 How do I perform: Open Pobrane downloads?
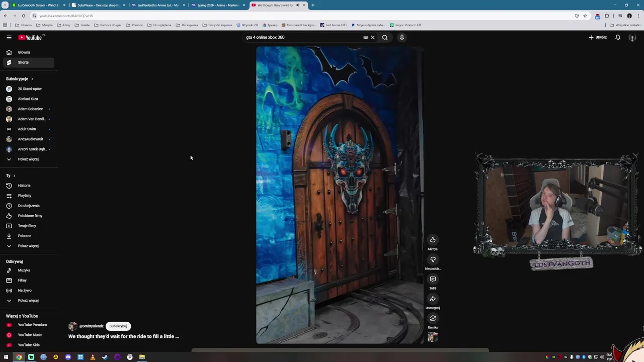point(28,236)
